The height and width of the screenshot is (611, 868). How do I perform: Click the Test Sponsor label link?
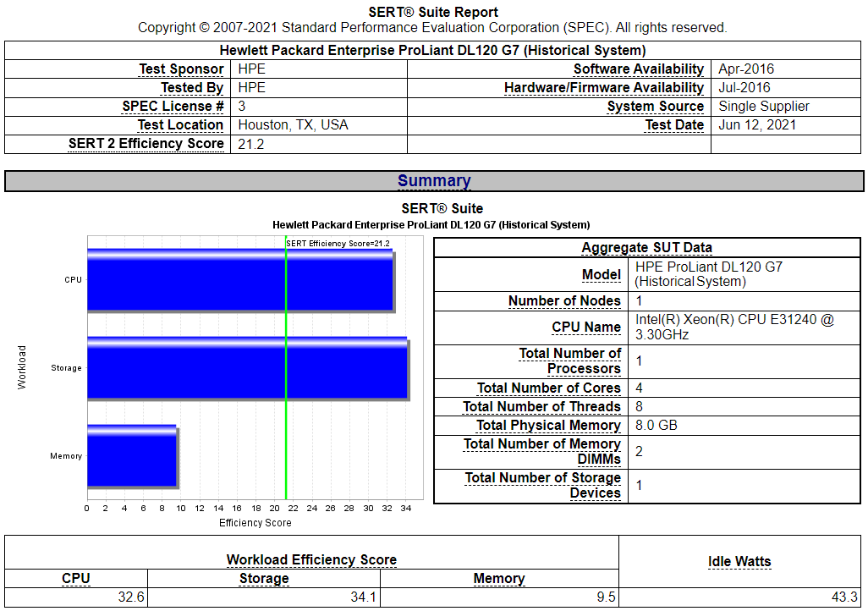(181, 69)
